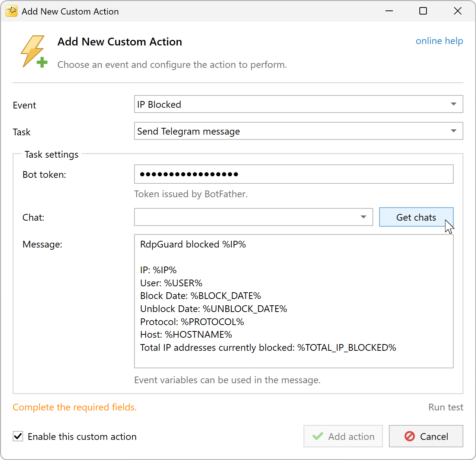Click the 'Unblock Date: %UNBLOCK_DATE%' line
The height and width of the screenshot is (460, 476).
(x=213, y=309)
